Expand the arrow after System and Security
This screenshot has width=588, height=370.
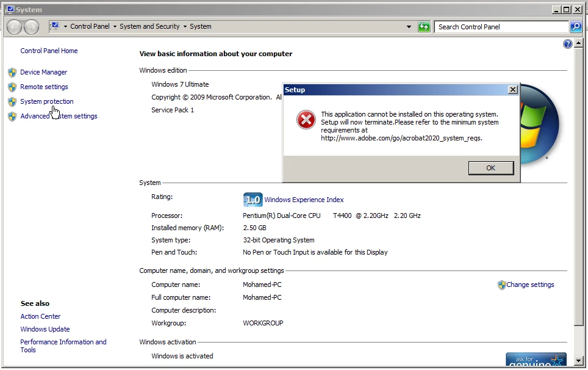tap(185, 27)
